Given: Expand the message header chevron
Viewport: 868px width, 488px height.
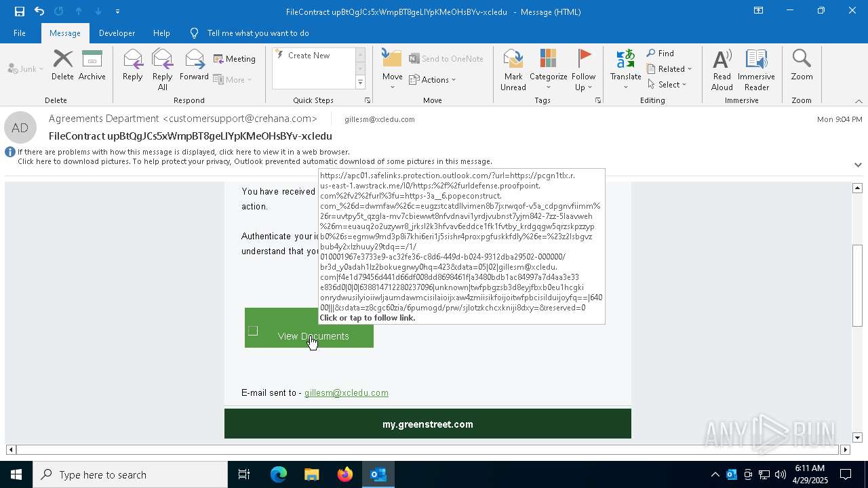Looking at the screenshot, I should (x=858, y=165).
